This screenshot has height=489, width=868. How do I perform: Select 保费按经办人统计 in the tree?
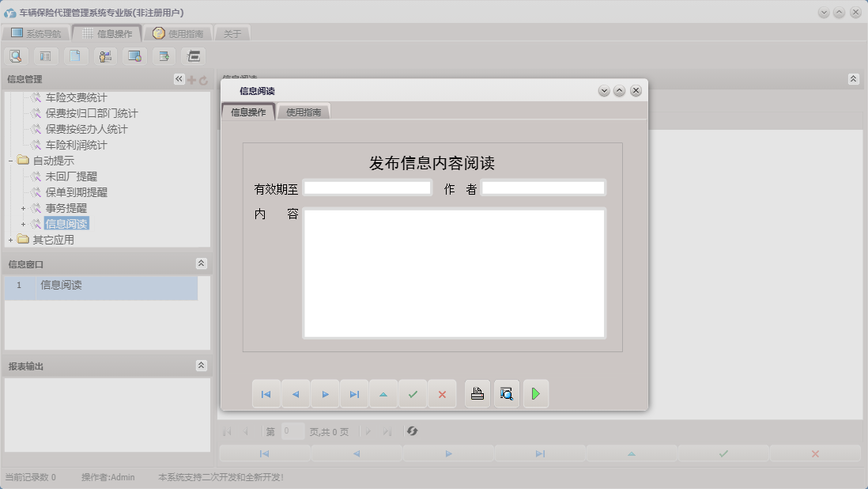pos(86,130)
